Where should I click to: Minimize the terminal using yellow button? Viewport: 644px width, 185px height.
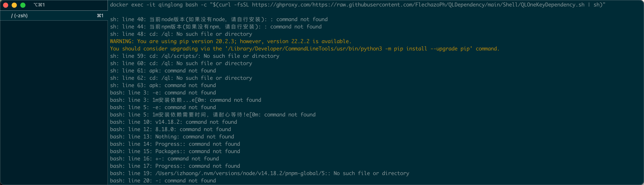click(14, 5)
